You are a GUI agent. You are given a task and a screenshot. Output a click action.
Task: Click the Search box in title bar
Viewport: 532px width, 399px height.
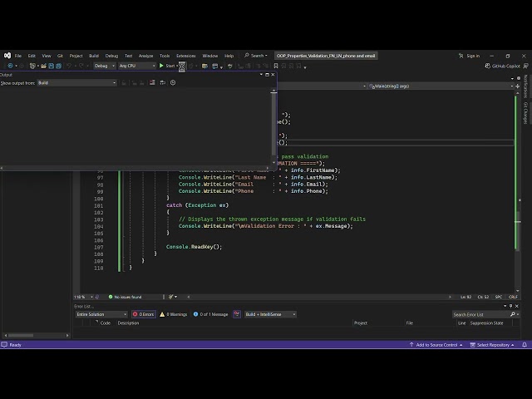[255, 56]
